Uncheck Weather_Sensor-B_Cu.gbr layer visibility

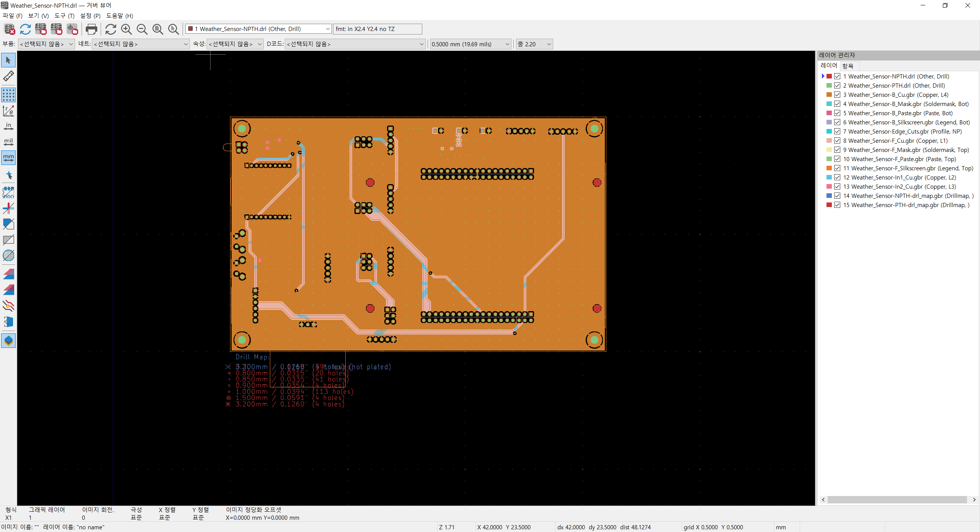click(x=837, y=95)
